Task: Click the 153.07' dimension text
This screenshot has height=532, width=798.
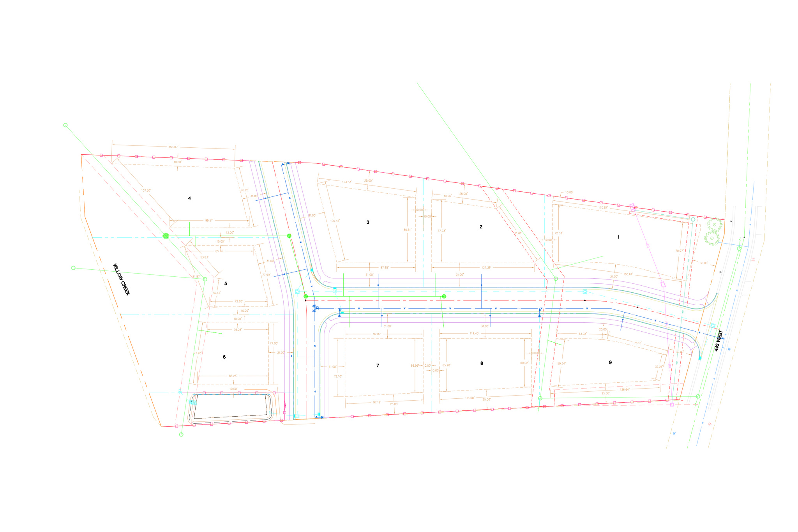Action: 173,147
